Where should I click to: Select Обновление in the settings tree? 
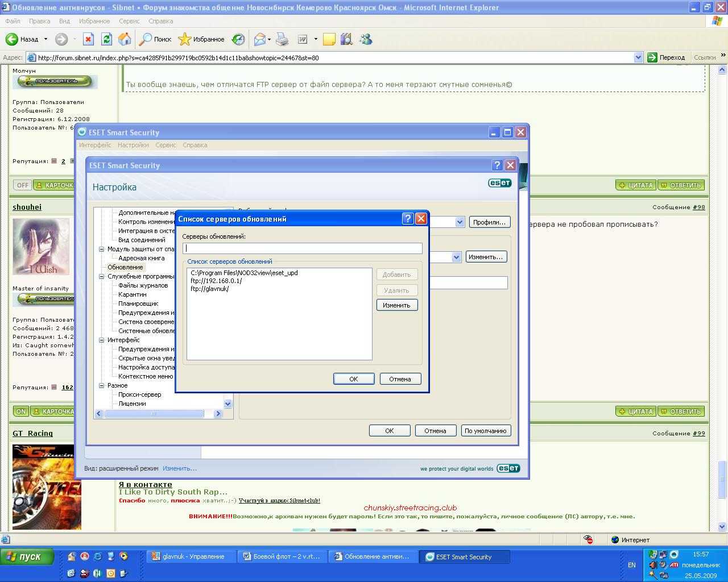[x=125, y=267]
